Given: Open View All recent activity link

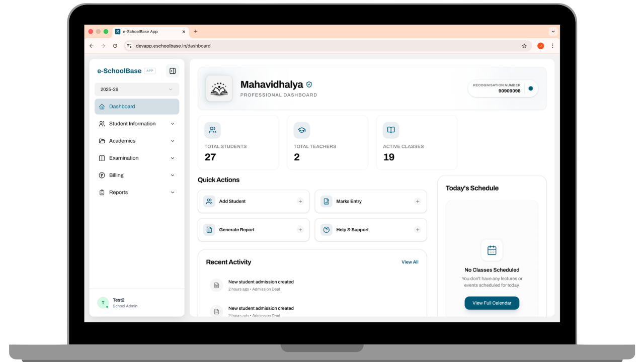Looking at the screenshot, I should (x=410, y=262).
